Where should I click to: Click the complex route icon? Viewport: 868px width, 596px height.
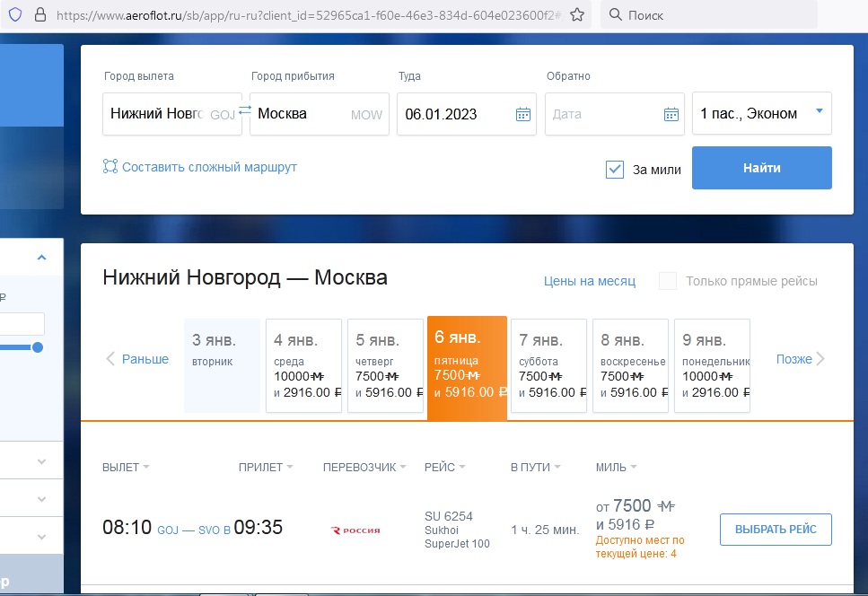point(110,167)
